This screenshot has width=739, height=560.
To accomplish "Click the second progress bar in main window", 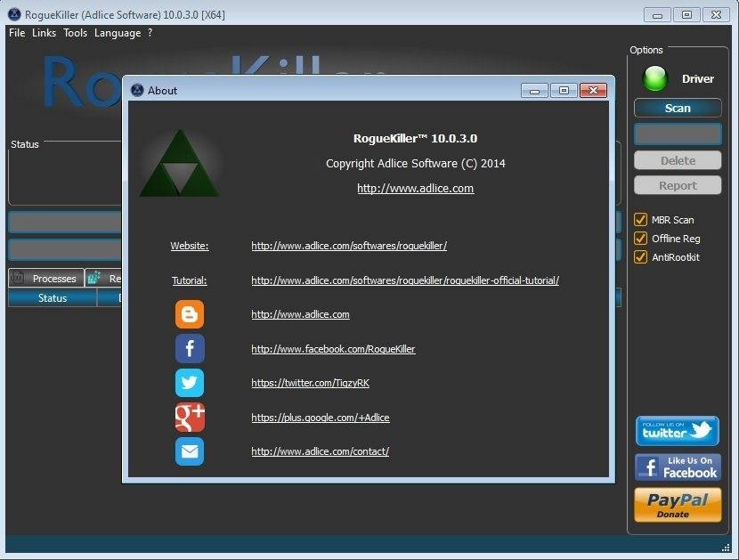I will (x=65, y=250).
